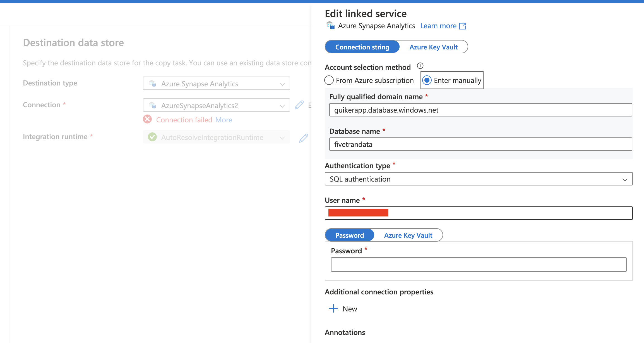Click the plus icon for New connection property
Image resolution: width=644 pixels, height=343 pixels.
333,309
